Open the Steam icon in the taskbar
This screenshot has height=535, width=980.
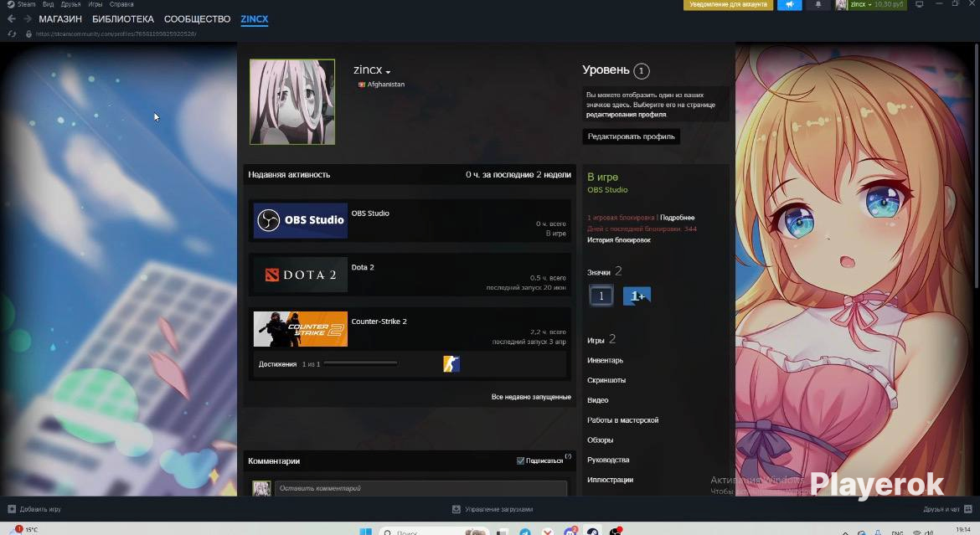[x=592, y=532]
